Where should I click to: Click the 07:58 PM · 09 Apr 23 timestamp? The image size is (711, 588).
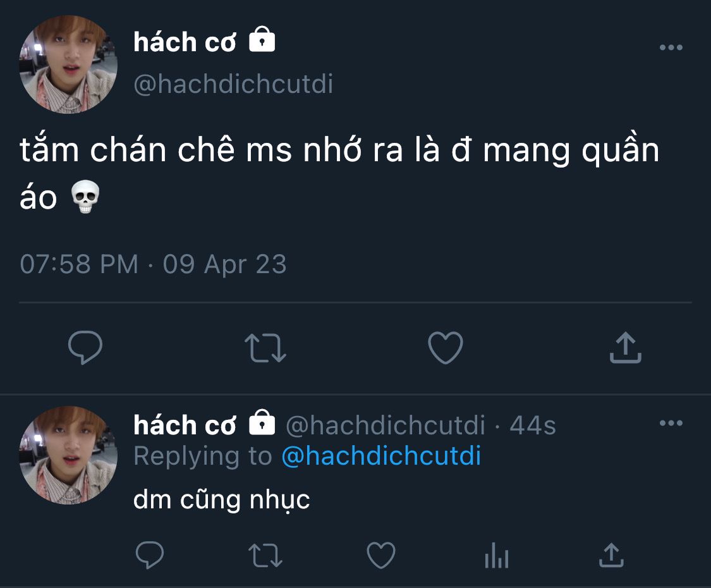(154, 264)
